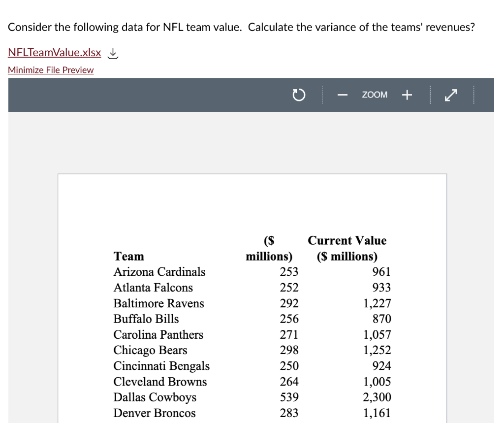Select revenue value 283 for Denver Broncos

(289, 413)
